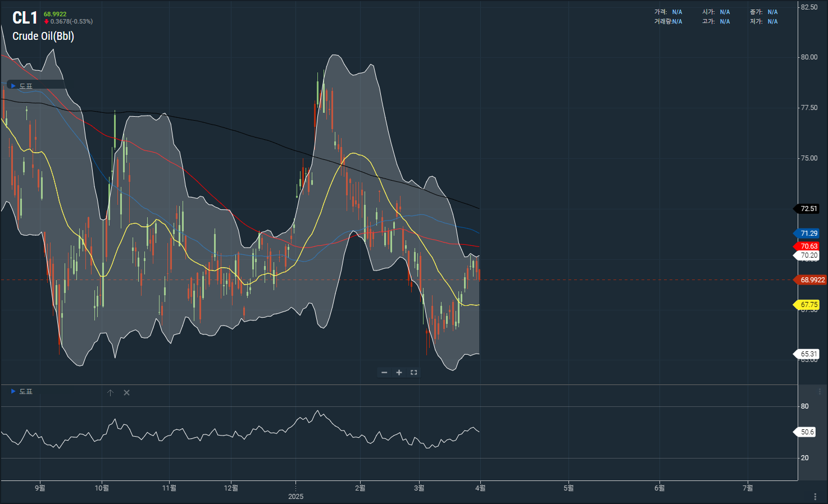Open three-dot menu of indicator panel axis
The width and height of the screenshot is (828, 504).
[x=820, y=391]
